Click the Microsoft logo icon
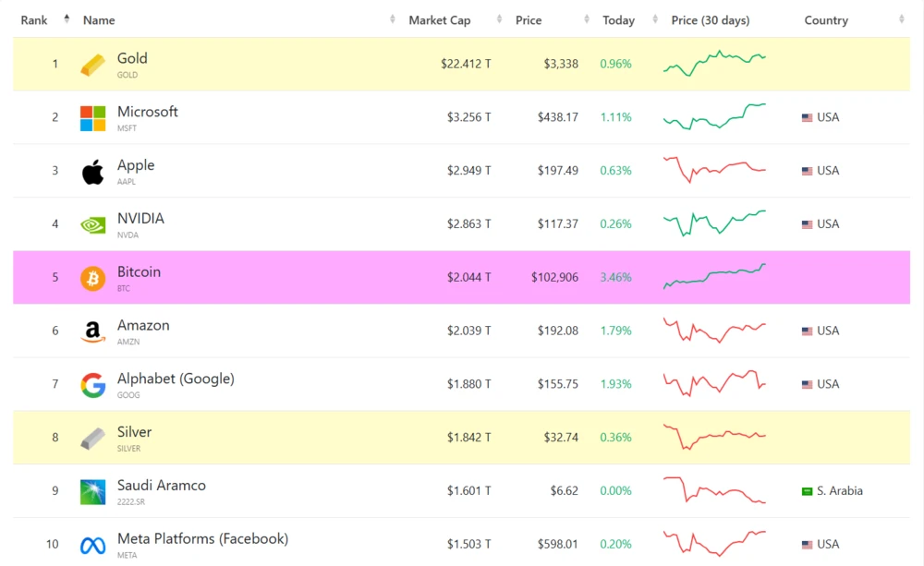This screenshot has height=566, width=924. (x=92, y=118)
